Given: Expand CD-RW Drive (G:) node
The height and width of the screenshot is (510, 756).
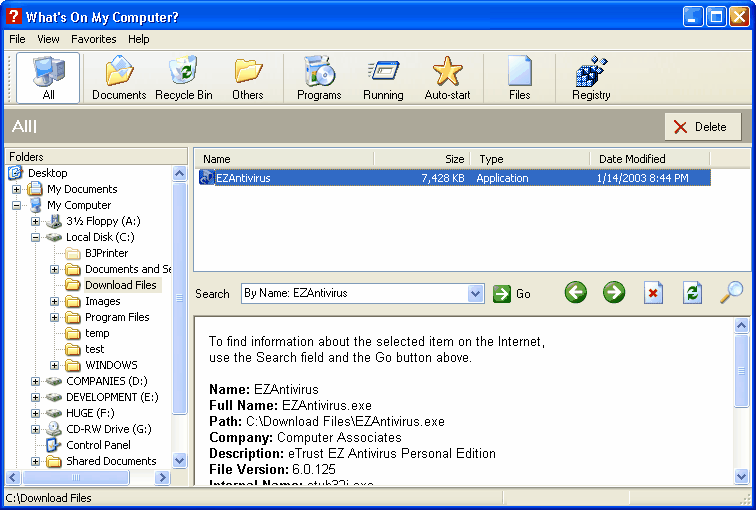Looking at the screenshot, I should [x=35, y=429].
